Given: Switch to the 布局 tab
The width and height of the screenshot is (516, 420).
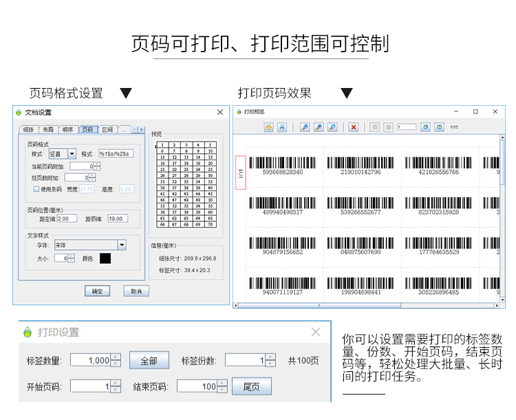Looking at the screenshot, I should click(47, 129).
